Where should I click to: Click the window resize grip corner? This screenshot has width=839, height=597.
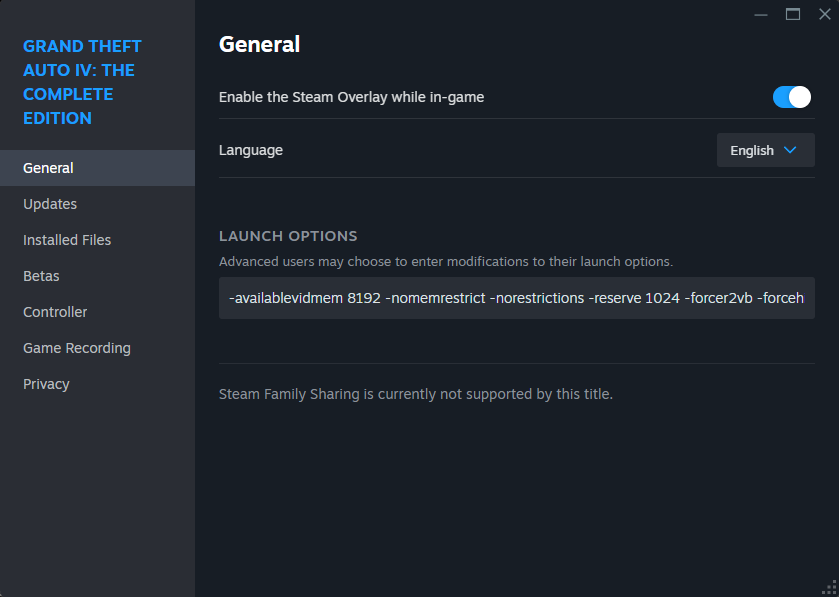830,588
